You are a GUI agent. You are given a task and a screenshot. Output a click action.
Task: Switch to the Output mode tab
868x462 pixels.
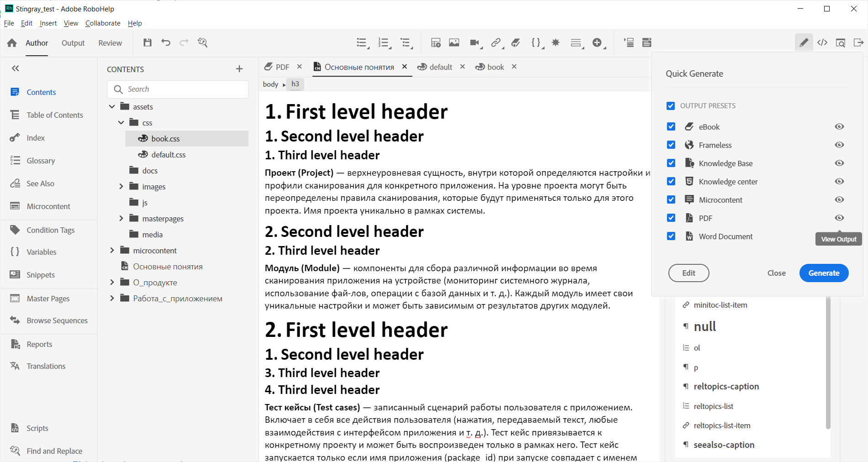tap(73, 42)
